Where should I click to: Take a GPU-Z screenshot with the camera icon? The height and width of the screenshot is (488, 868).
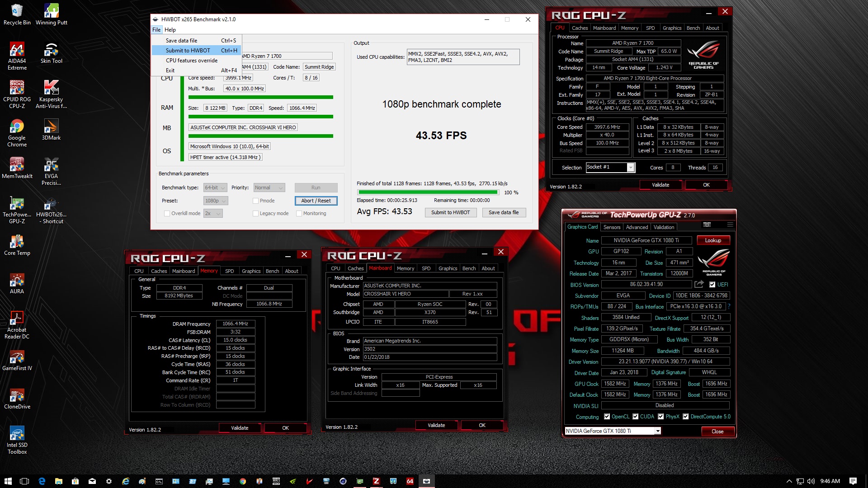[x=707, y=225]
